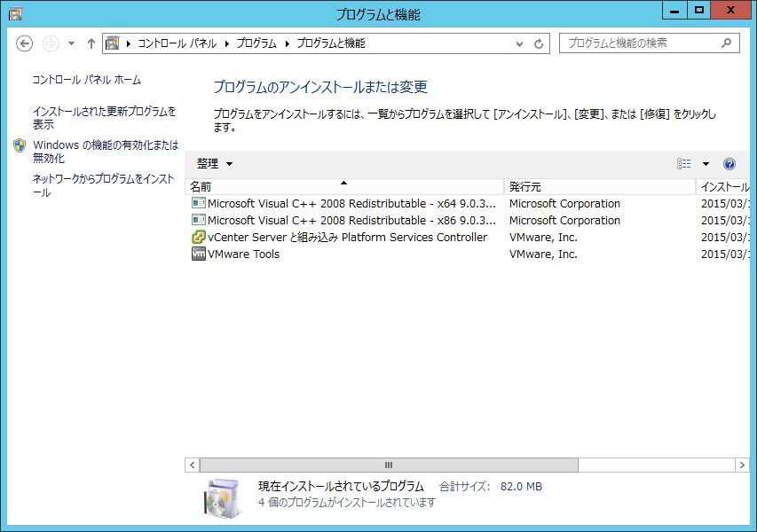
Task: Click the forward navigation arrow
Action: pyautogui.click(x=51, y=43)
